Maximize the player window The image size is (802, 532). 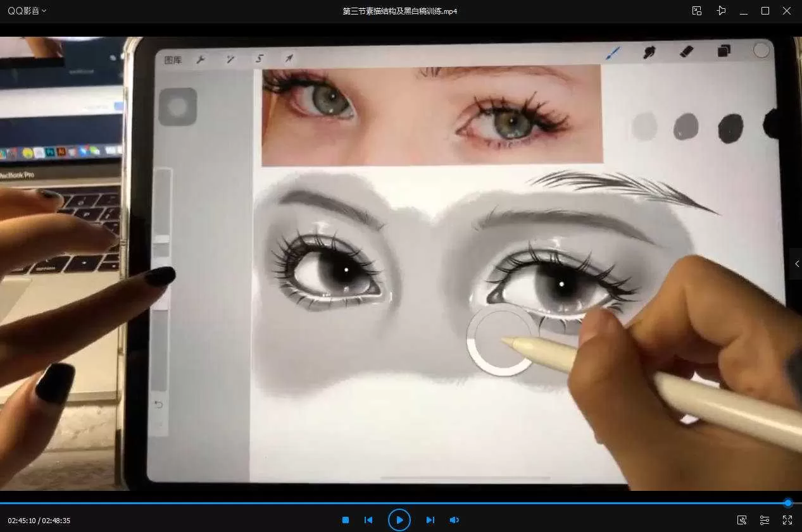point(765,11)
